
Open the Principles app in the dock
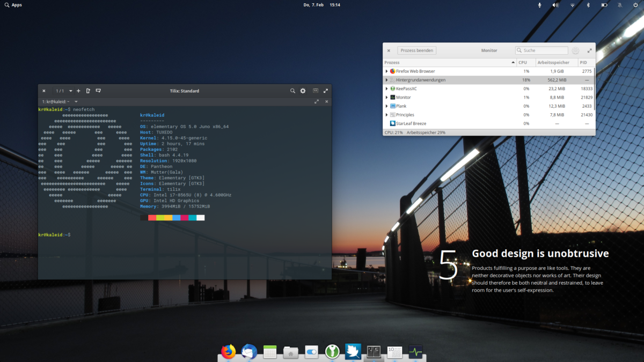coord(395,352)
